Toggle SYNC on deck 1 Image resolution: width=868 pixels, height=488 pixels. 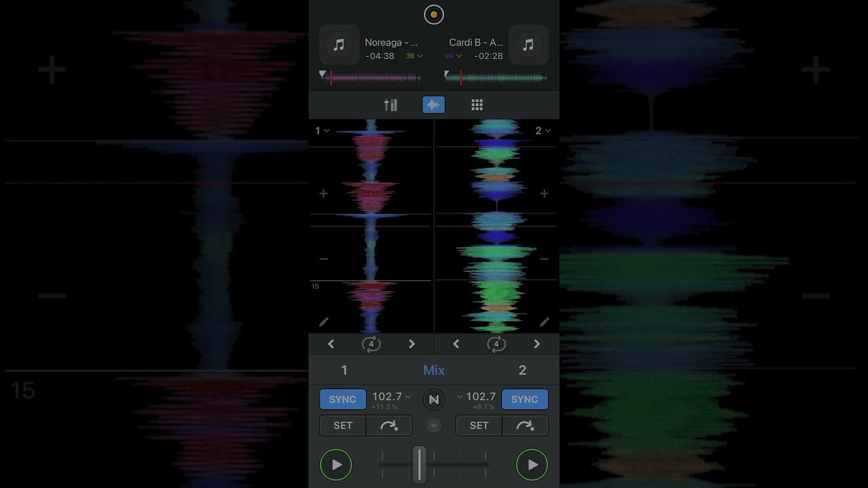[342, 399]
